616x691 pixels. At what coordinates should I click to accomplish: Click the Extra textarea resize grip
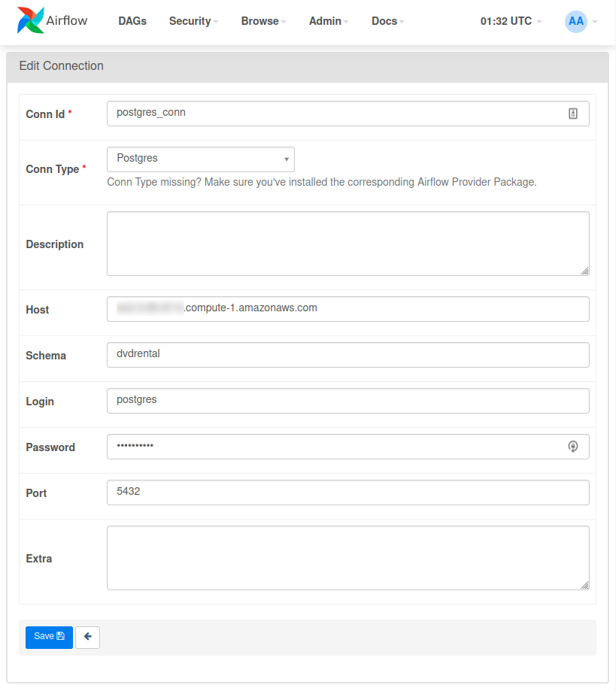tap(584, 585)
